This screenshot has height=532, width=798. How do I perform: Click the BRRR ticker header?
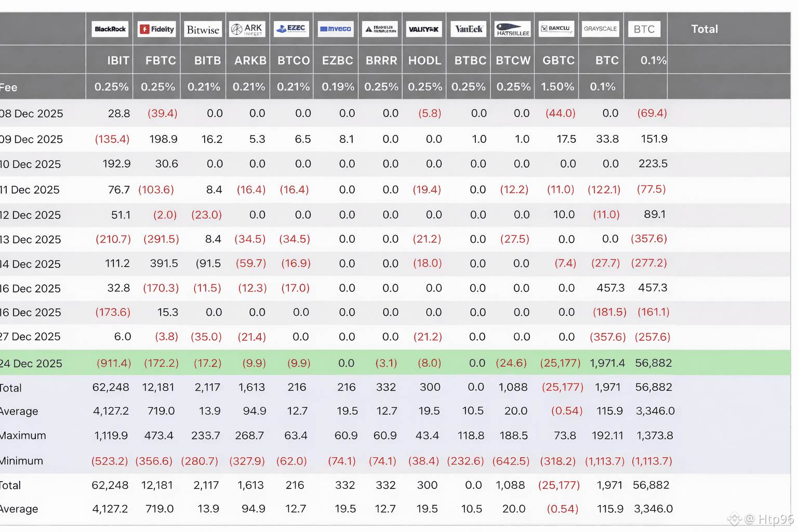pos(381,60)
